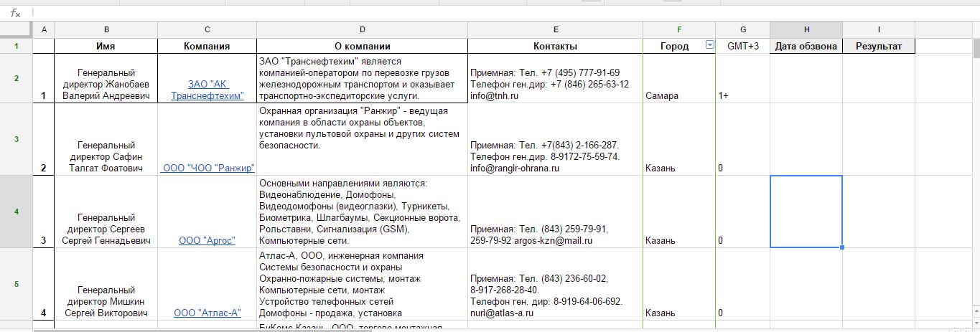This screenshot has width=980, height=332.
Task: Select the Транснефтехим company description cell
Action: pos(362,78)
